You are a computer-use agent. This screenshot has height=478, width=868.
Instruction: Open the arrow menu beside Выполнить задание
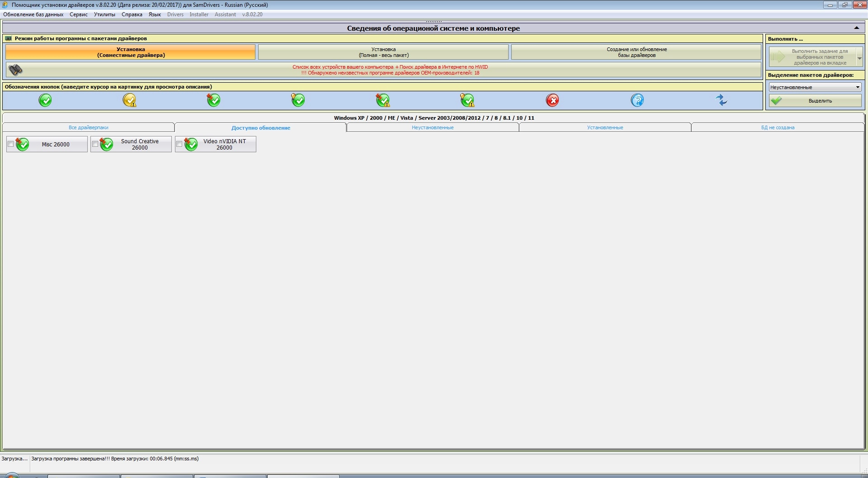pyautogui.click(x=859, y=57)
